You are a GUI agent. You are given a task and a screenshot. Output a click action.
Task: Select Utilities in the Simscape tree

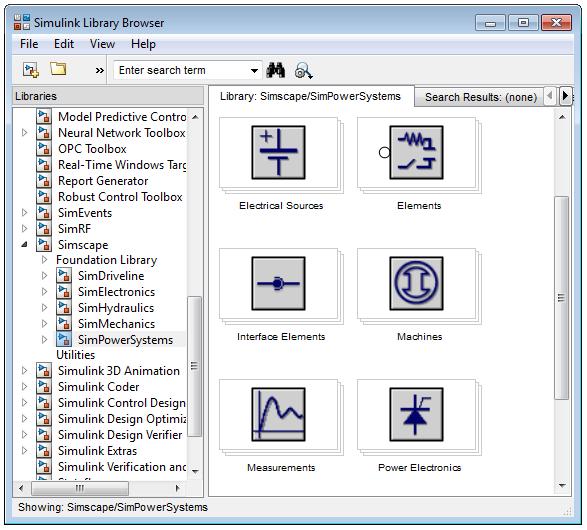pyautogui.click(x=76, y=355)
